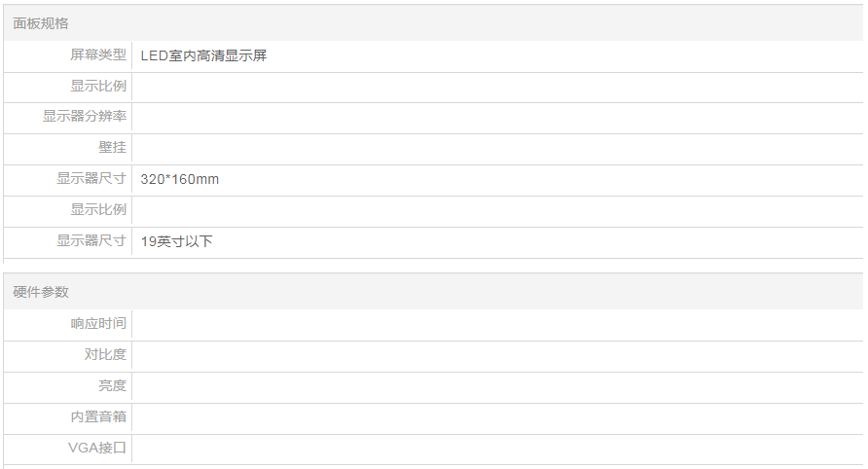Click the 显示器尺寸 label beside 320*160mm
The height and width of the screenshot is (469, 868).
coord(90,179)
